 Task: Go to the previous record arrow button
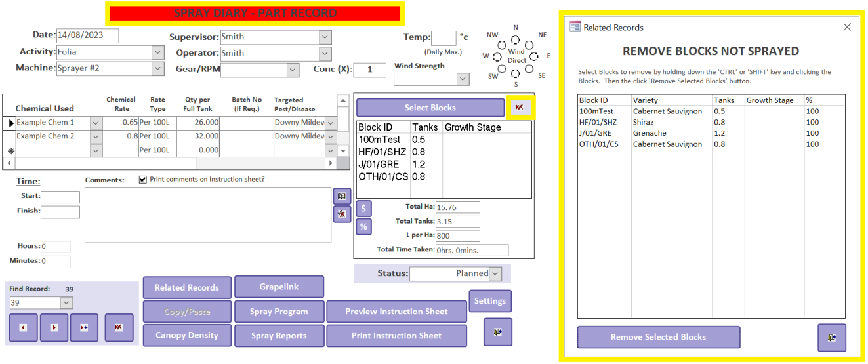24,328
